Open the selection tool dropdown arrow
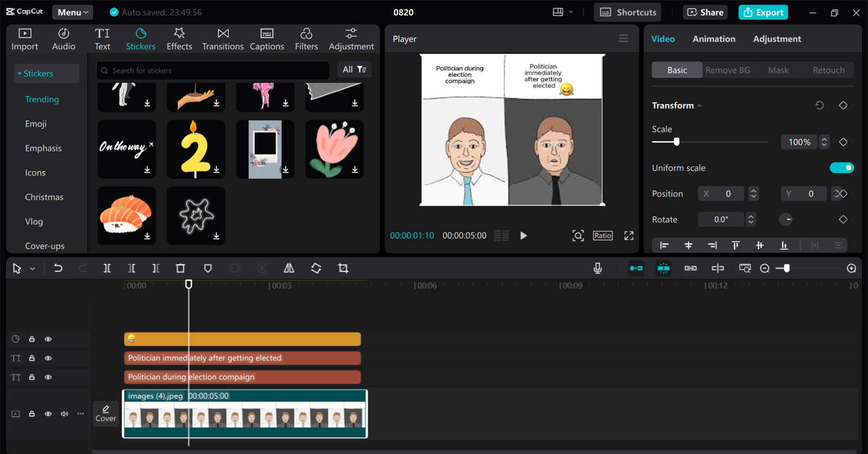868x454 pixels. 32,269
